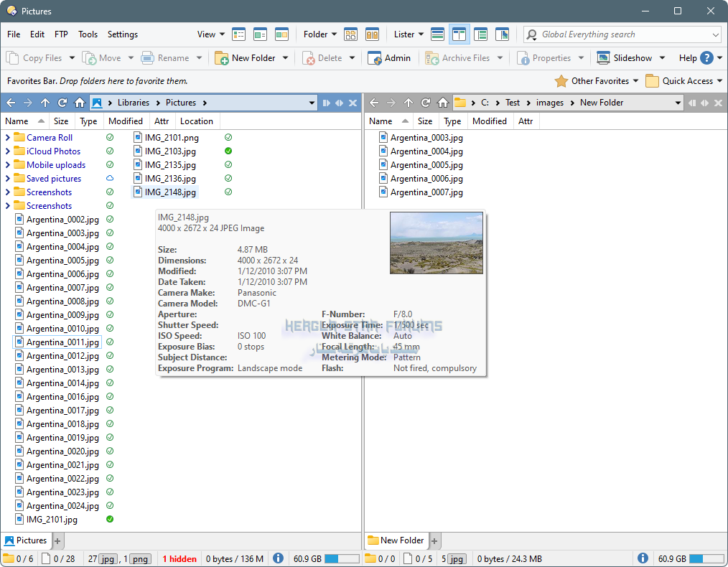Toggle the jpg filter in right status bar
Image resolution: width=728 pixels, height=567 pixels.
457,558
